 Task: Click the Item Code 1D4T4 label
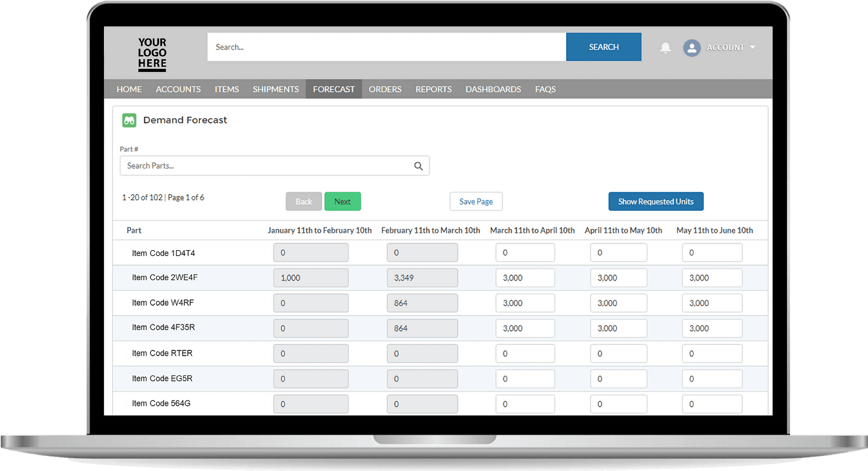coord(163,253)
